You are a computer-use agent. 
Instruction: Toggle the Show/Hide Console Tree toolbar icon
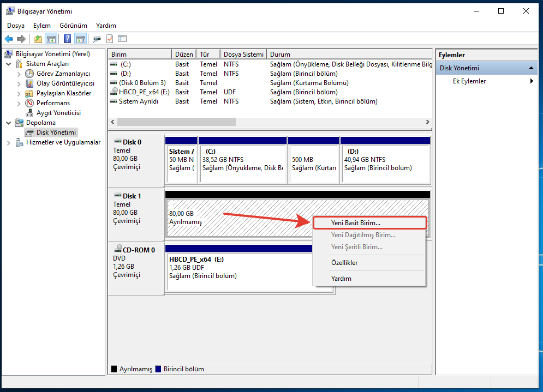click(x=51, y=39)
